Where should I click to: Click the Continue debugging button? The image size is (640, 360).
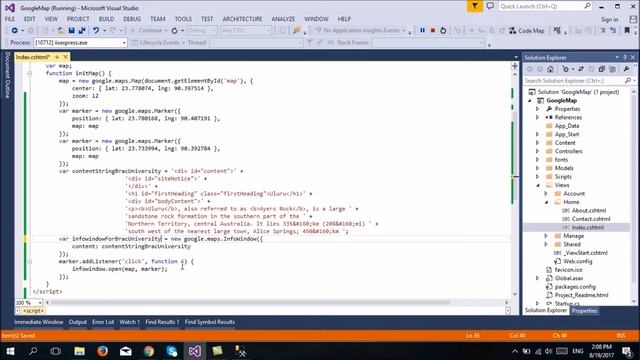(x=146, y=31)
